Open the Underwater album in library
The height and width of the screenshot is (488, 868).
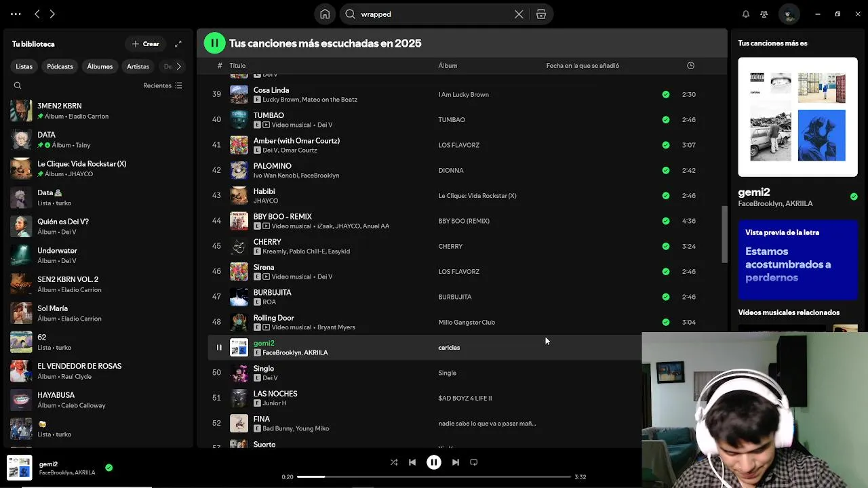[x=98, y=256]
